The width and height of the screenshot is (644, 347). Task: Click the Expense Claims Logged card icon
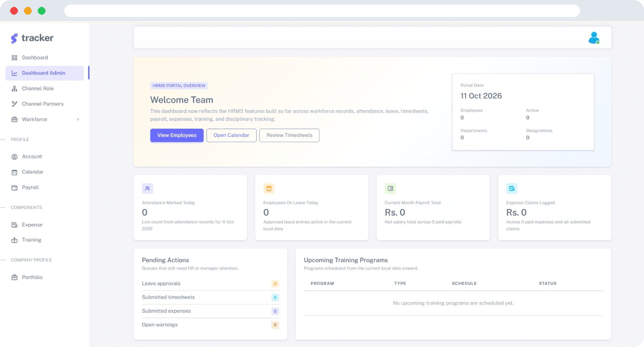(512, 188)
